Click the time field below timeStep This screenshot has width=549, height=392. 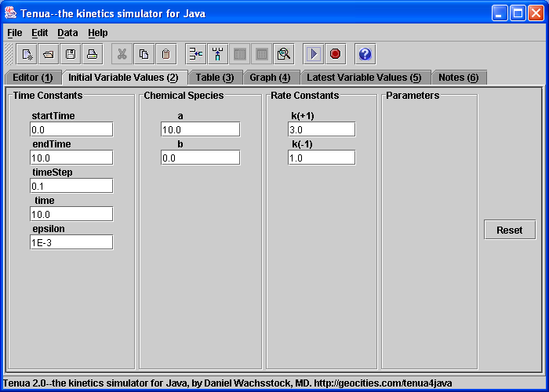(71, 214)
